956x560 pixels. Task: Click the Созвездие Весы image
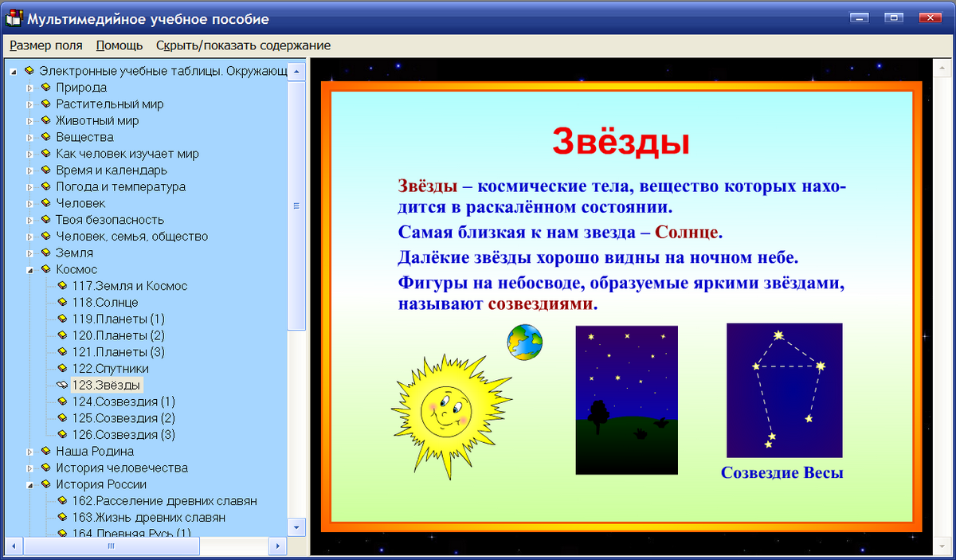pos(784,390)
